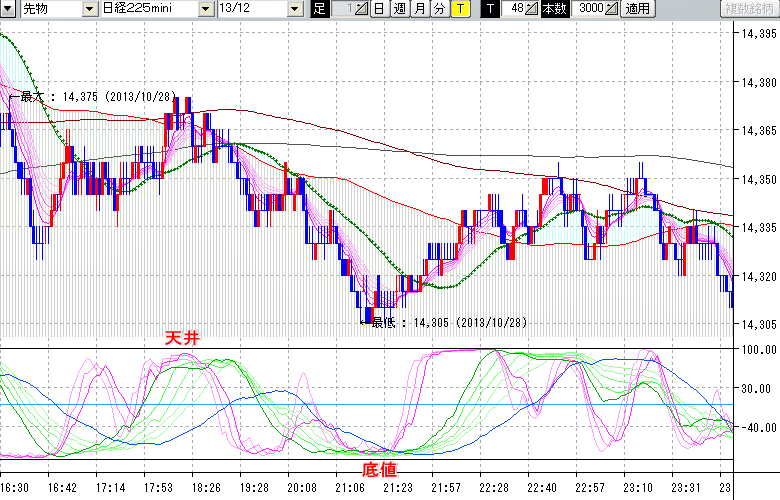Screen dimensions: 780x500
Task: Switch chart to monthly 月 bars
Action: 419,9
